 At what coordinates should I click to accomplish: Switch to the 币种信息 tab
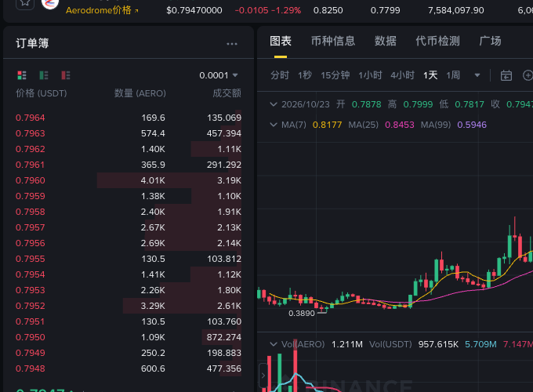coord(333,41)
